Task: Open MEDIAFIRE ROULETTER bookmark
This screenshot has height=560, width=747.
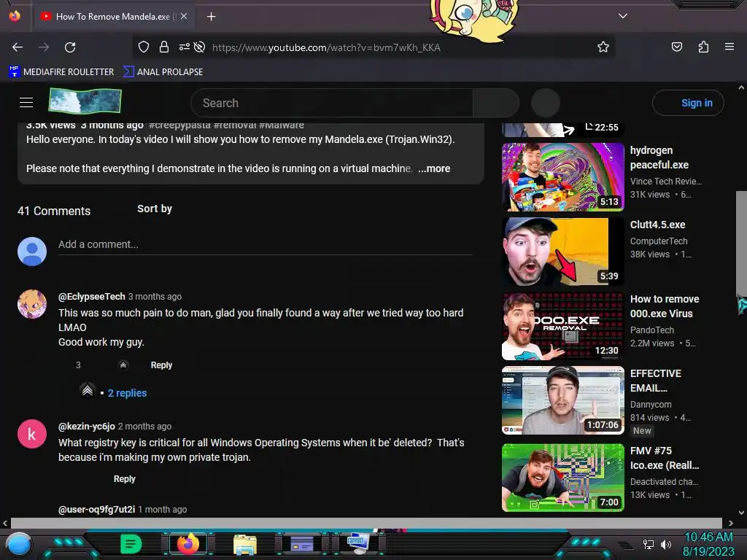Action: click(61, 72)
